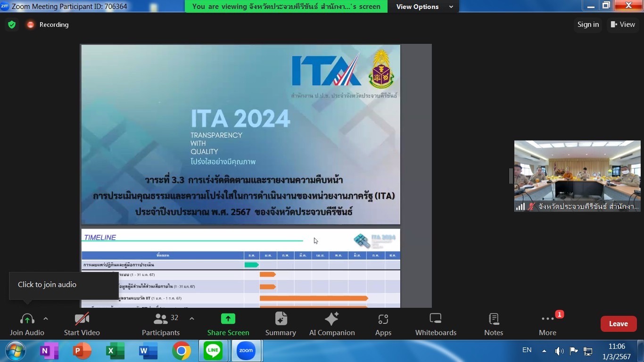Open the Windows Start menu
Screen dimensions: 644x362
16,351
